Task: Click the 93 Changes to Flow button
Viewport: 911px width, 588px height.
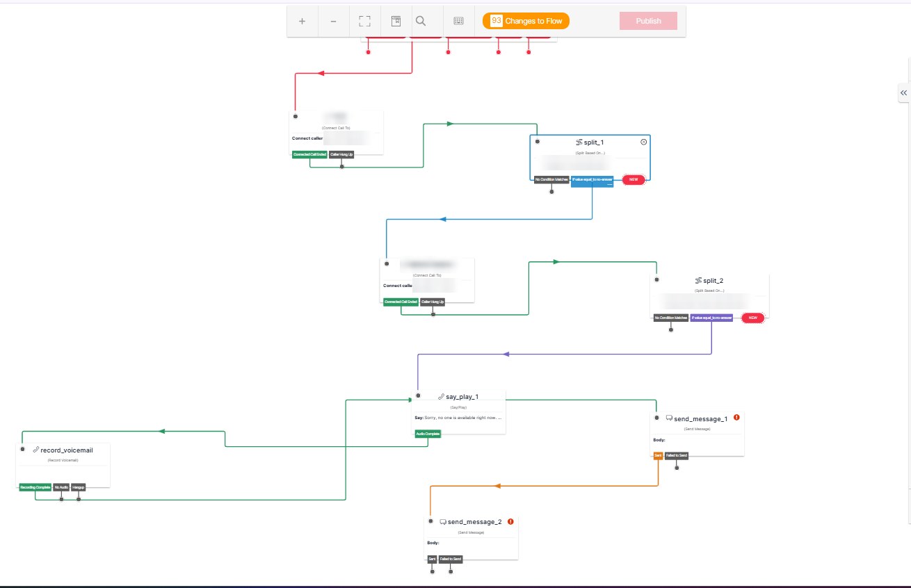Action: (526, 21)
